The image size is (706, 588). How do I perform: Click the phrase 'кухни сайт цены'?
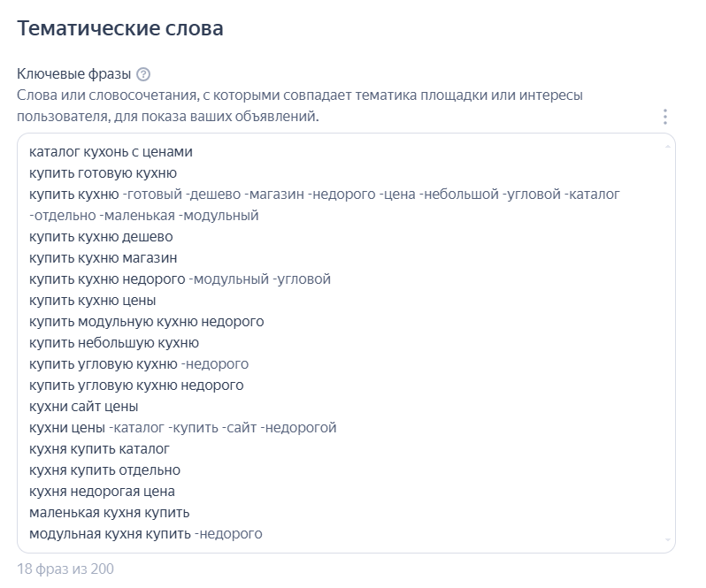[x=83, y=407]
